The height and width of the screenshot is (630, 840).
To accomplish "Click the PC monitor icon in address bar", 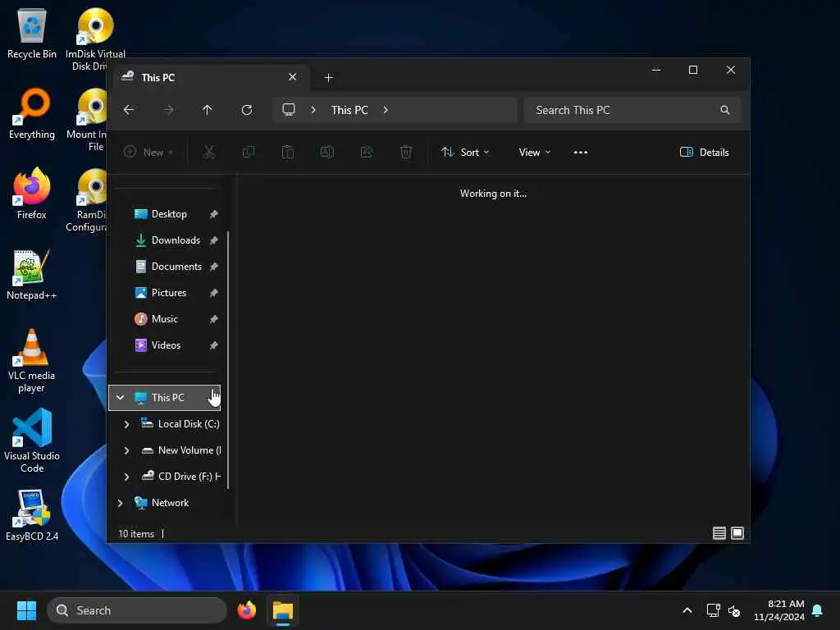I will (289, 110).
